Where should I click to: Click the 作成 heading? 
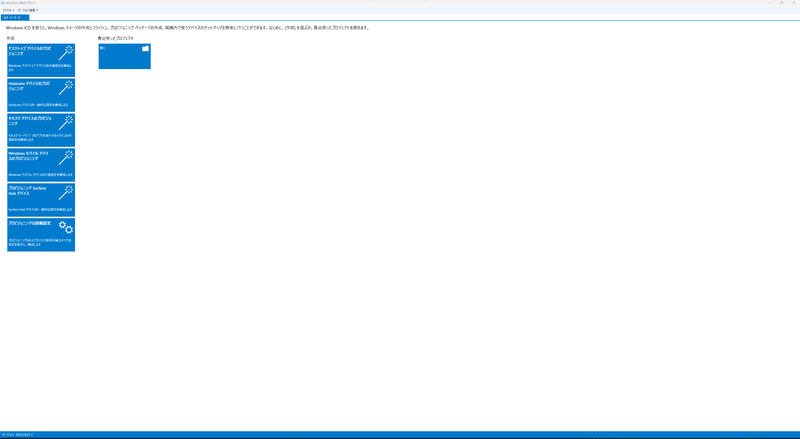click(10, 38)
